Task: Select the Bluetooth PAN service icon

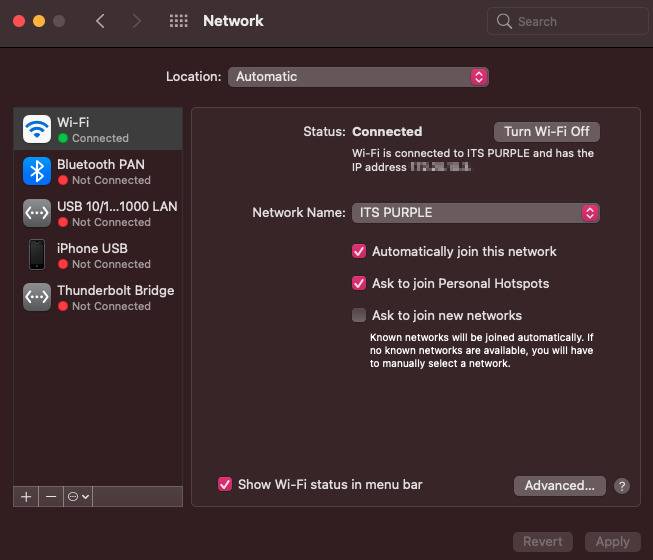Action: coord(37,171)
